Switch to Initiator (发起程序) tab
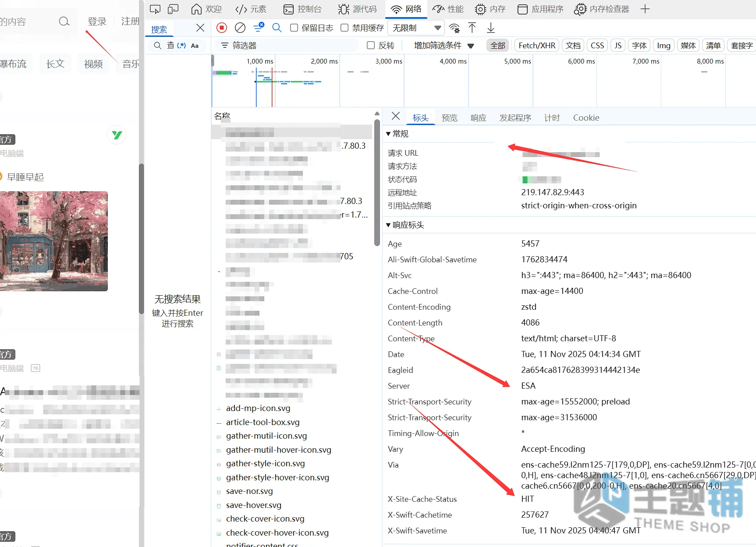This screenshot has width=756, height=547. (515, 118)
